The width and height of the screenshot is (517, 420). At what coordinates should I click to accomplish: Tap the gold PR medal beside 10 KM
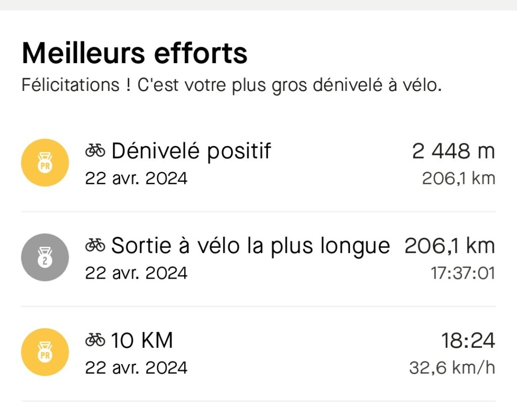pos(45,352)
